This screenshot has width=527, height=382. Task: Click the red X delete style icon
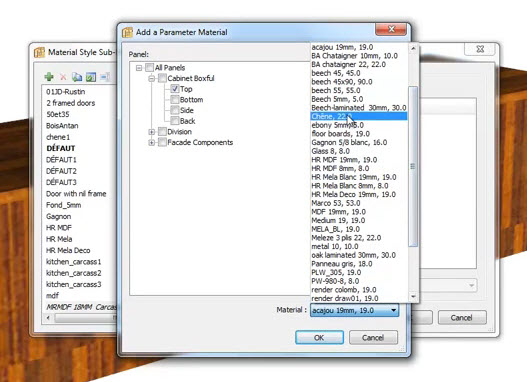63,77
